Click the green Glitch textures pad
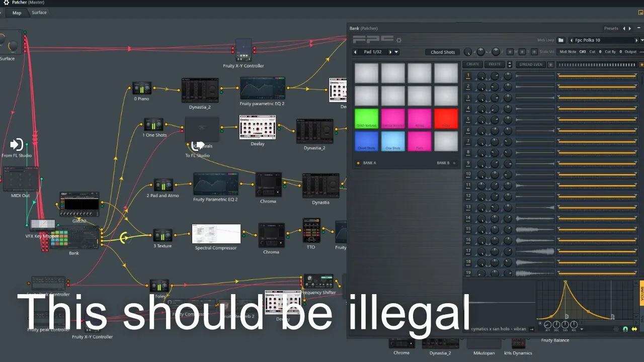Viewport: 644px width, 362px height. 367,119
